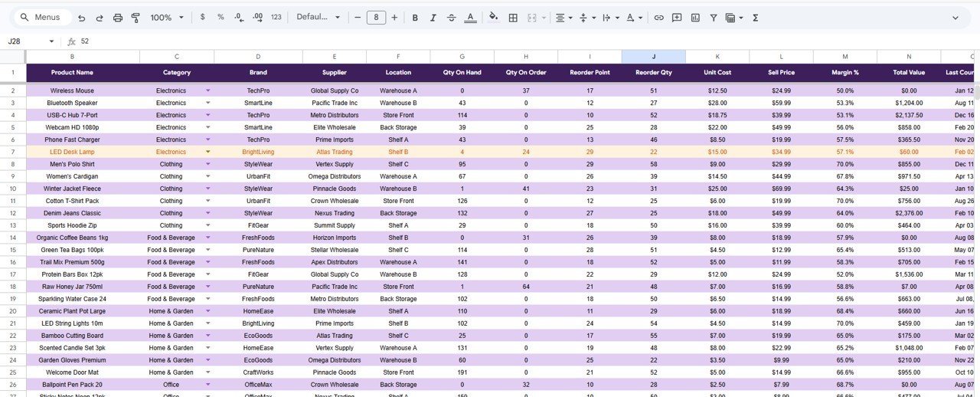
Task: Toggle strikethrough formatting
Action: 452,18
